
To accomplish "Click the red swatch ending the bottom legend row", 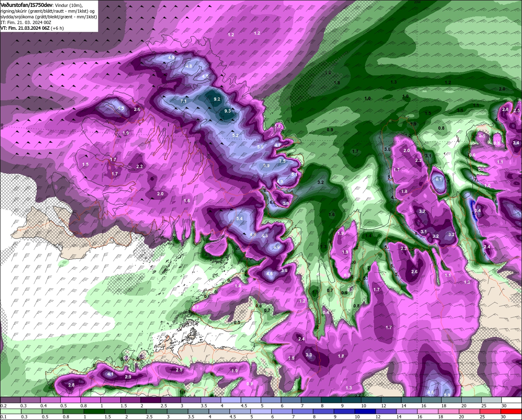I will [512, 411].
